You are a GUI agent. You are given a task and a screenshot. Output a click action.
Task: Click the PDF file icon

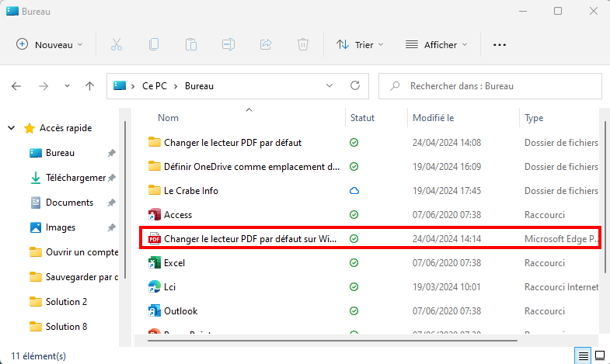[x=155, y=239]
